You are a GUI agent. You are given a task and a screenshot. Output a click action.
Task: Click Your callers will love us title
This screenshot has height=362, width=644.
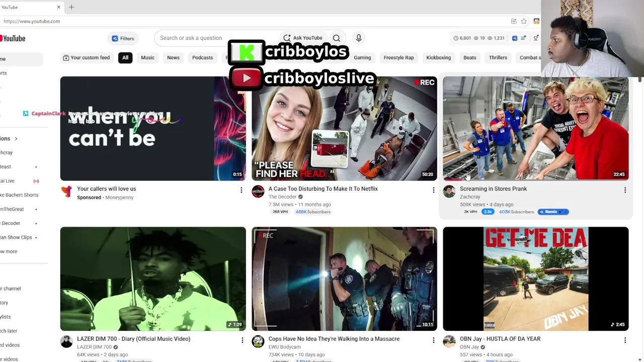point(107,189)
